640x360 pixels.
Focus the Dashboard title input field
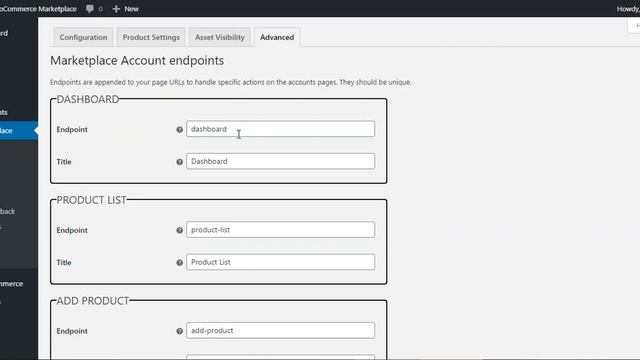click(x=280, y=161)
